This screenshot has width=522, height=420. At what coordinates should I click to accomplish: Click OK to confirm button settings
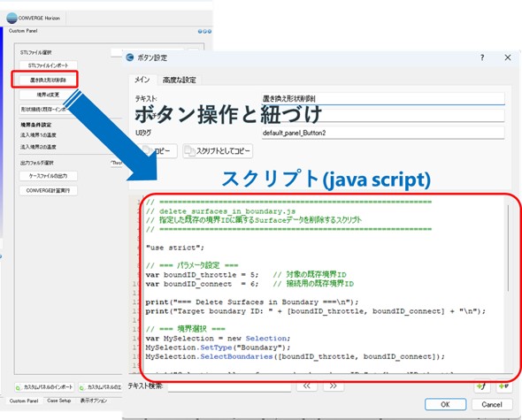[x=445, y=404]
